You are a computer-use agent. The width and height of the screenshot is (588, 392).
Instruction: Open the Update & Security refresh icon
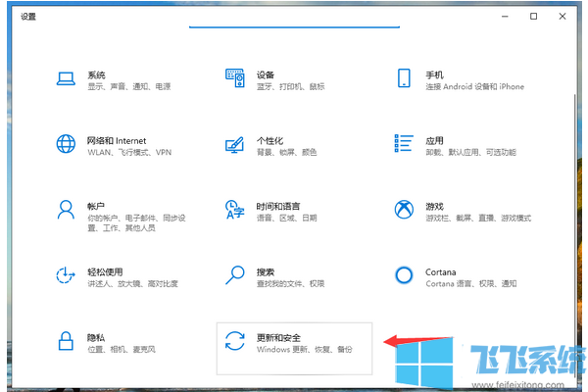[235, 341]
